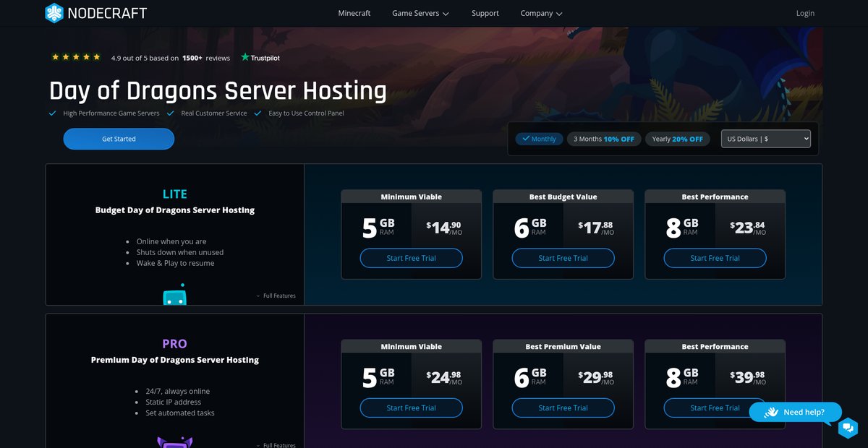Start free trial for LITE 6 GB plan
Viewport: 868px width, 448px height.
pyautogui.click(x=563, y=258)
